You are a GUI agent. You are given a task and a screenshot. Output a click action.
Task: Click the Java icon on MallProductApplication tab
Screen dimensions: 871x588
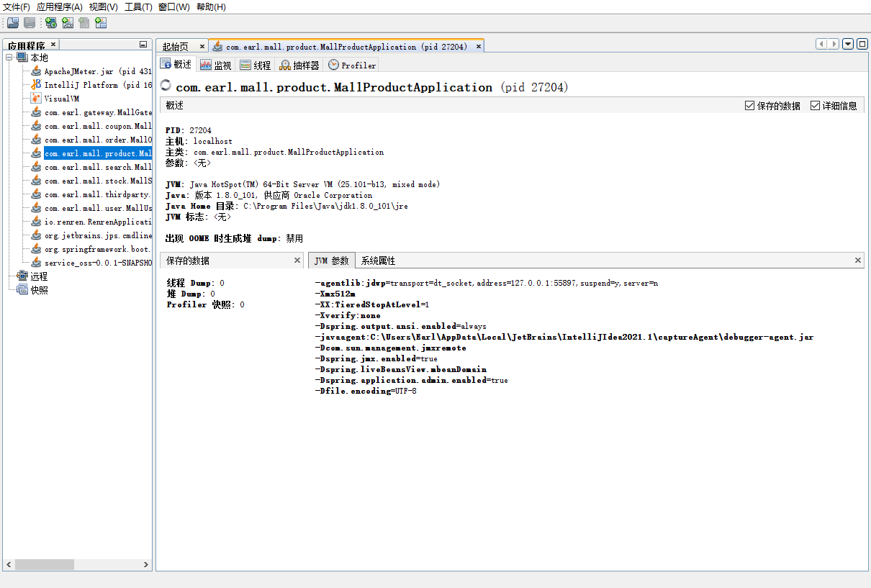coord(217,46)
